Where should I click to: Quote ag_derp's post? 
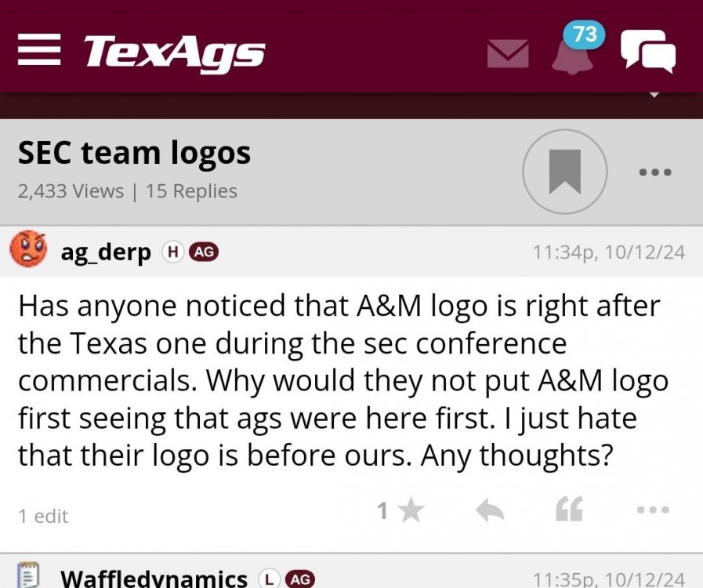[569, 511]
